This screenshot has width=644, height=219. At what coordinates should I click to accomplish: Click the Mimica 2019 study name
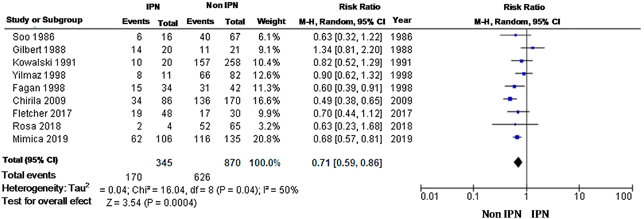[x=40, y=139]
